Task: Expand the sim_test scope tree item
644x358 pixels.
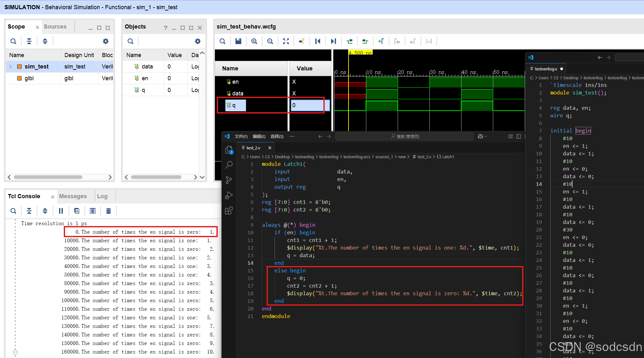Action: 10,67
